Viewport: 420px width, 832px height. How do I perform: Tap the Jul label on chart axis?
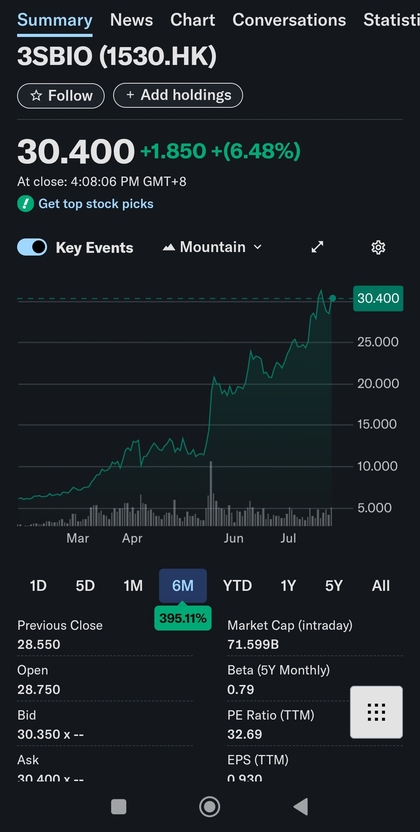click(x=288, y=539)
